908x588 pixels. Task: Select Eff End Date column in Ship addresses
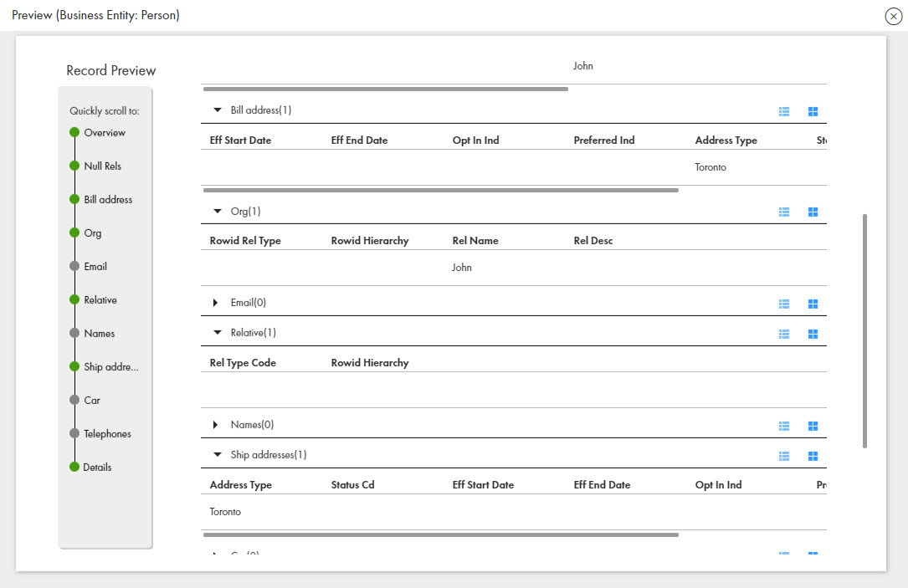[x=602, y=485]
